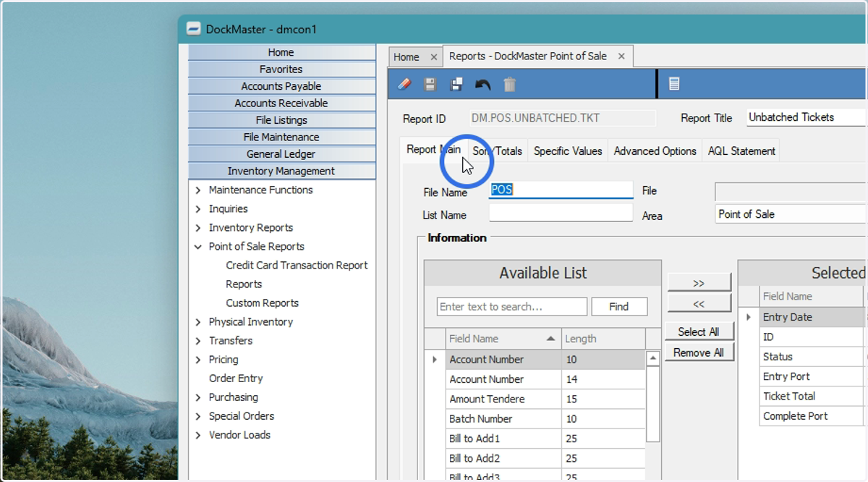Viewport: 868px width, 482px height.
Task: Expand the Purchasing tree node
Action: pos(198,397)
